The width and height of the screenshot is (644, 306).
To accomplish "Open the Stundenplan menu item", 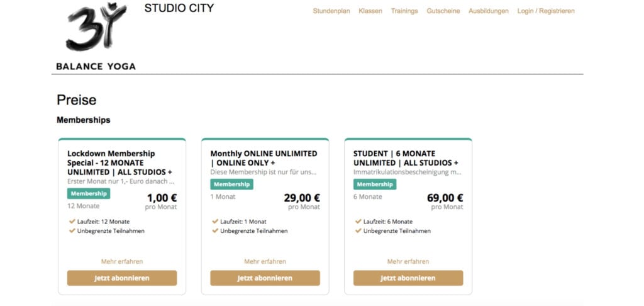I will coord(331,11).
